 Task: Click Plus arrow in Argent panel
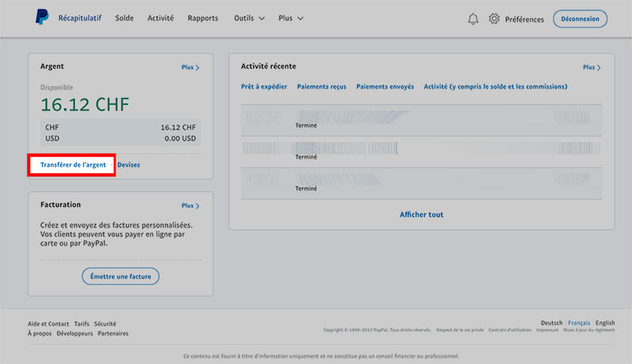(190, 68)
